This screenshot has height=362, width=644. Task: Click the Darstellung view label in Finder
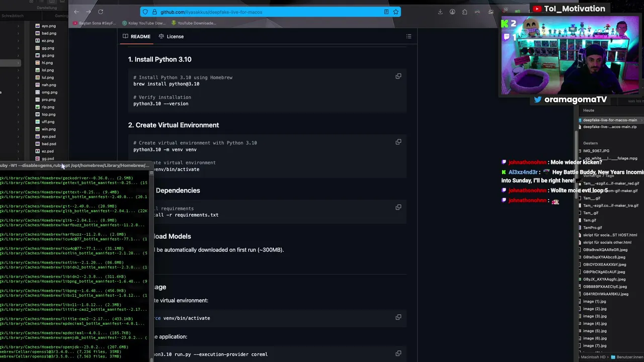point(47,8)
